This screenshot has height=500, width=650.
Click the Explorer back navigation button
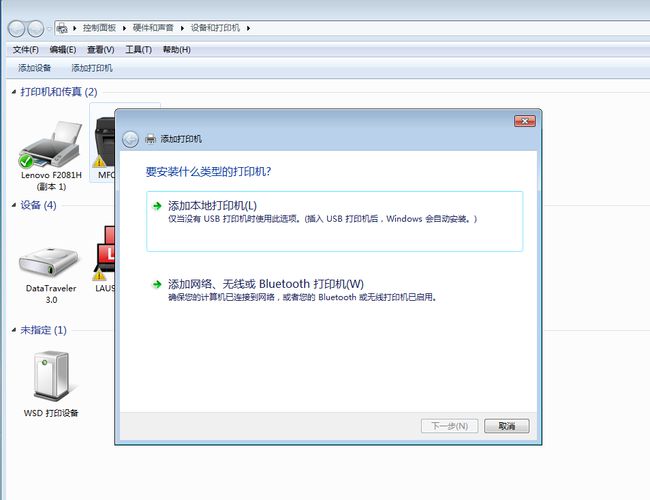[x=17, y=29]
